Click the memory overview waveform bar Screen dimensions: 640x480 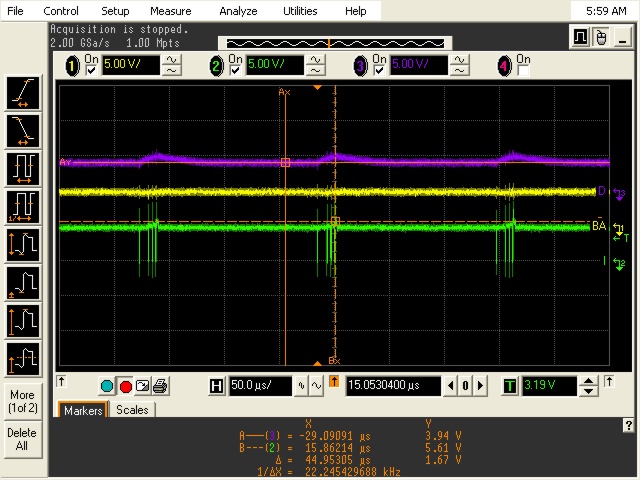[335, 43]
